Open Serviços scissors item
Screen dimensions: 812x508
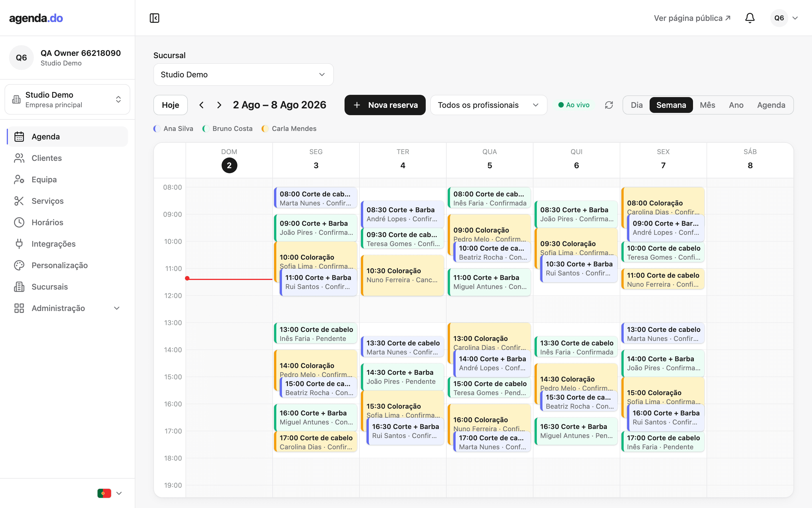pyautogui.click(x=67, y=201)
